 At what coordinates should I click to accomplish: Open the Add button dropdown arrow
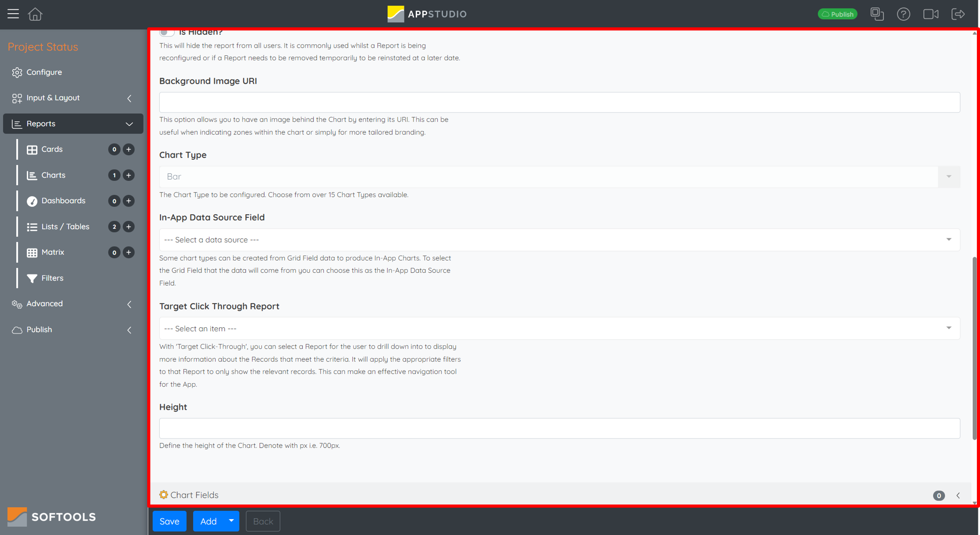point(231,521)
